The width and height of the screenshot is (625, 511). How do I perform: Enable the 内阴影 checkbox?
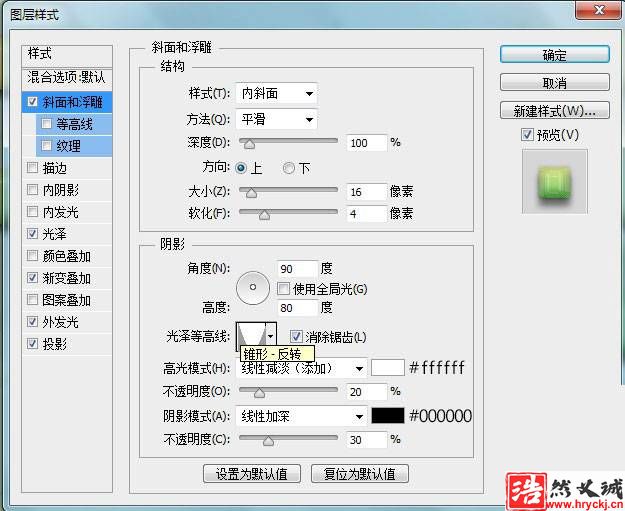32,189
